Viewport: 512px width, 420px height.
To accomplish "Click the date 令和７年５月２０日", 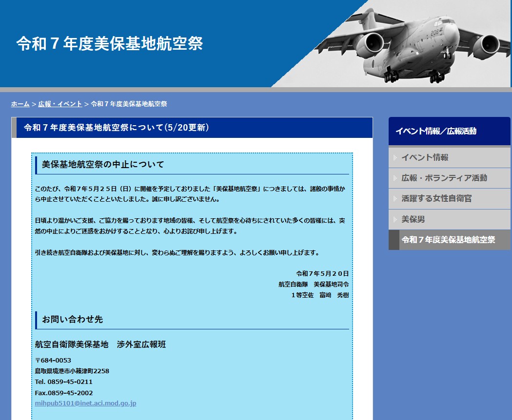I will (322, 274).
